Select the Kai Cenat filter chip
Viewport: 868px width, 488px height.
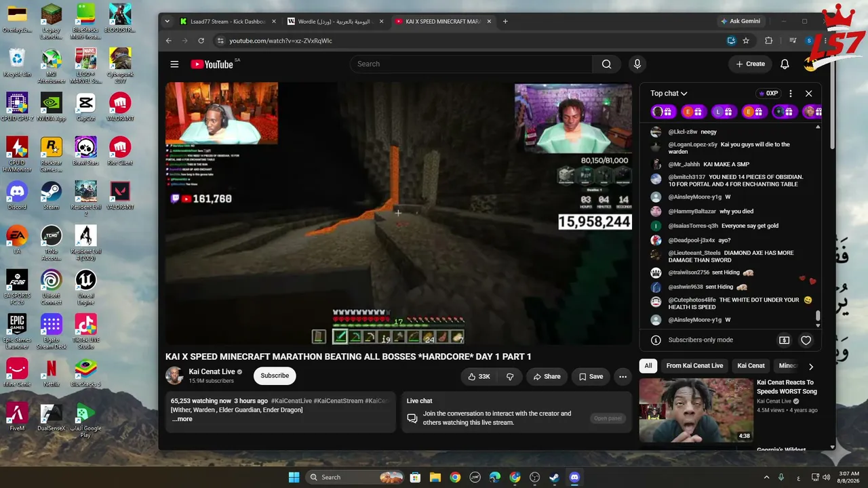(x=751, y=366)
